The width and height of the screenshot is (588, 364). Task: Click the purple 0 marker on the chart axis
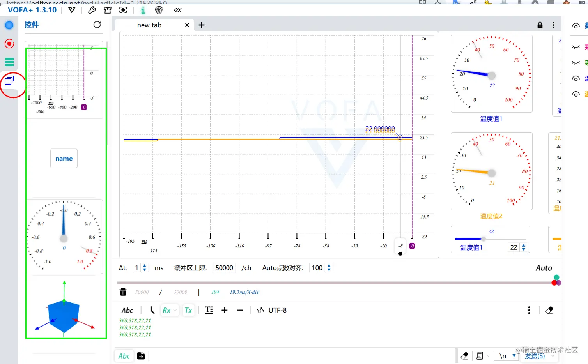pyautogui.click(x=412, y=246)
